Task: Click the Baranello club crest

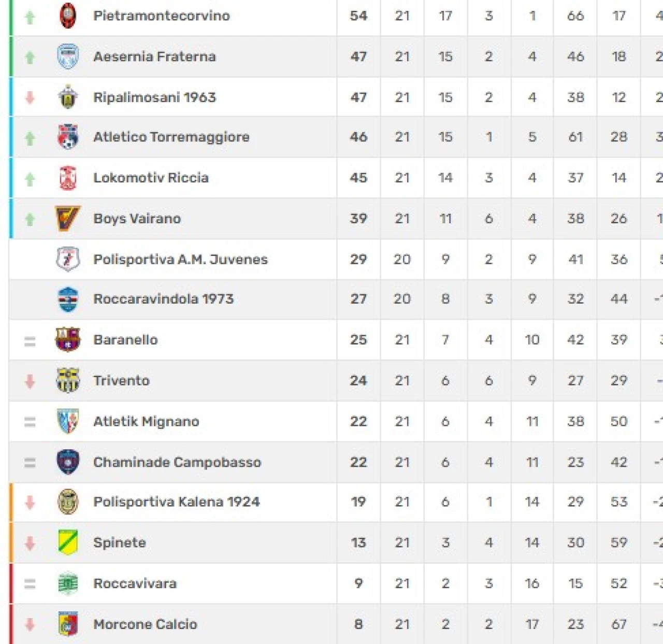Action: [68, 340]
